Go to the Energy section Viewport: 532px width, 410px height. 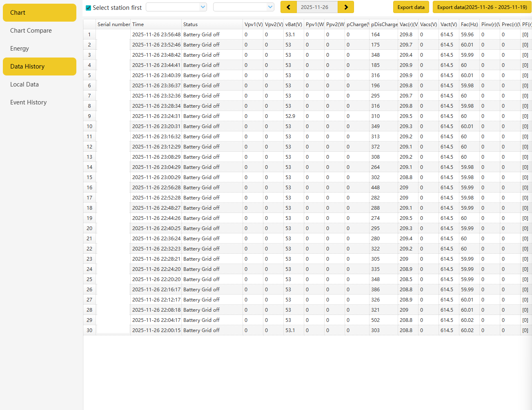[x=20, y=49]
